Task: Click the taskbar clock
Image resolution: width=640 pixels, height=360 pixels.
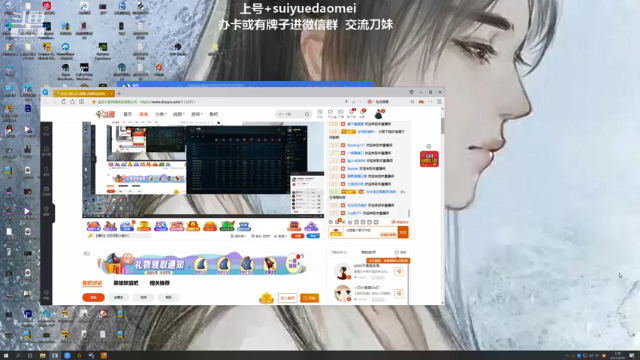Action: click(617, 356)
